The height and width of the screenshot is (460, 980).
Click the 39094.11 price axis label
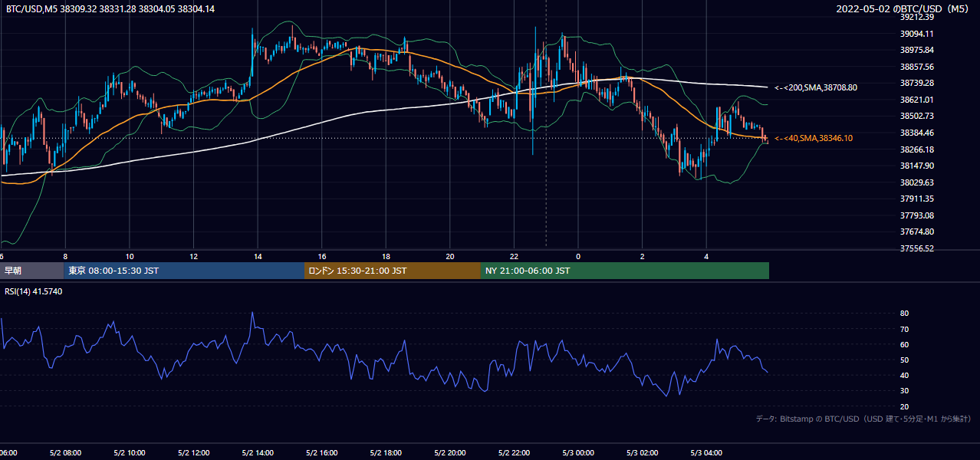click(x=917, y=34)
